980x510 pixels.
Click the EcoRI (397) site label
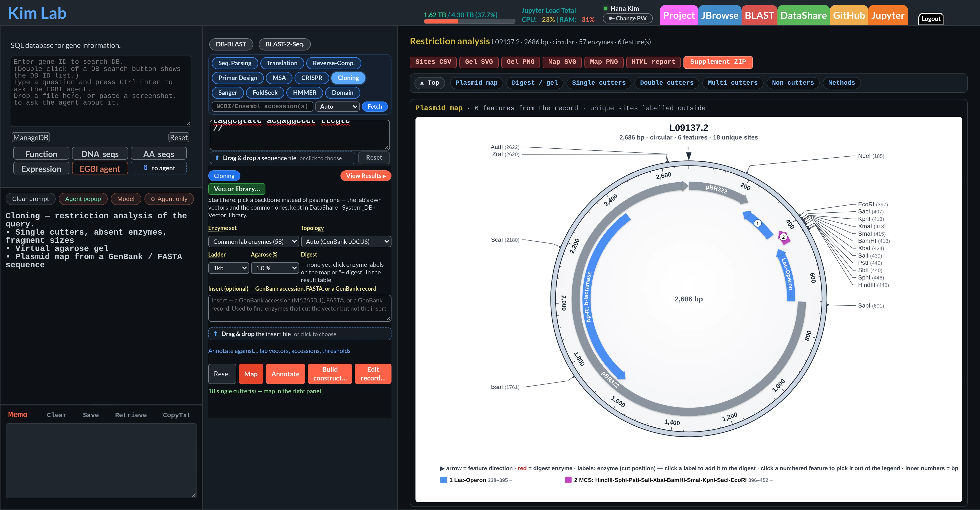[873, 205]
